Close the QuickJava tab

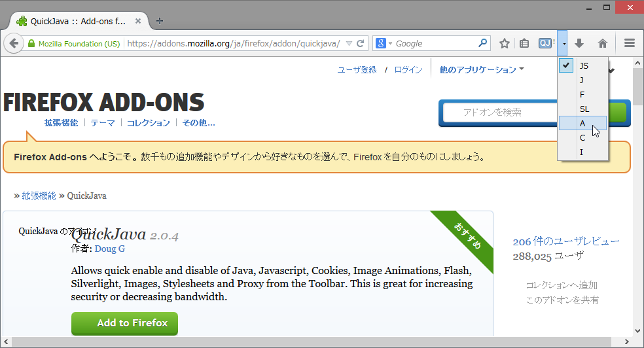[x=138, y=21]
